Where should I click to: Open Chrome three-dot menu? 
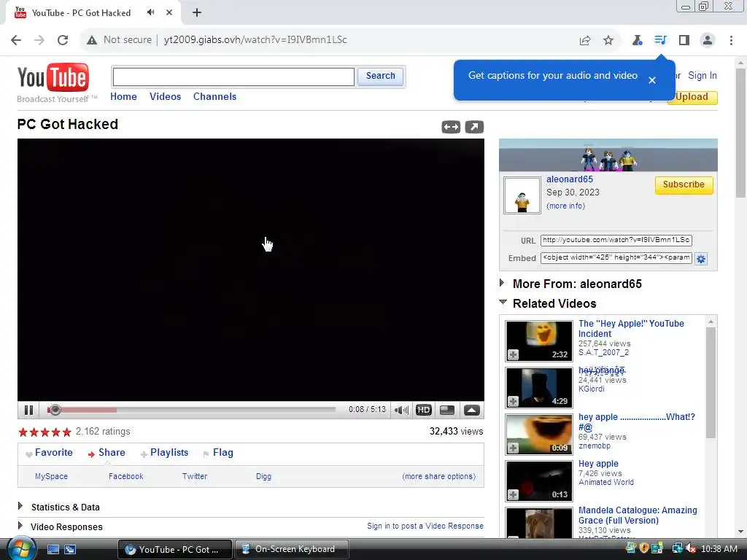[x=731, y=41]
